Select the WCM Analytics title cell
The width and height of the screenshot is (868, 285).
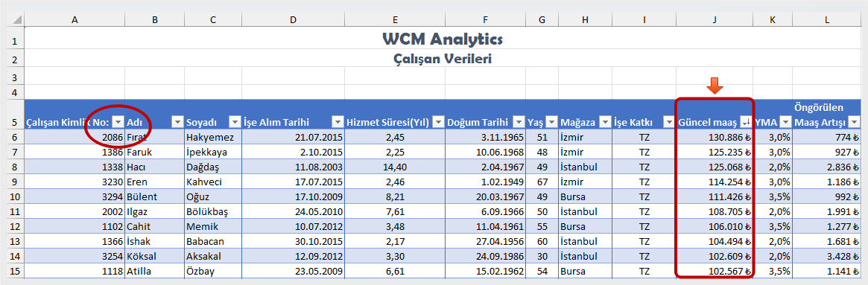pyautogui.click(x=443, y=39)
